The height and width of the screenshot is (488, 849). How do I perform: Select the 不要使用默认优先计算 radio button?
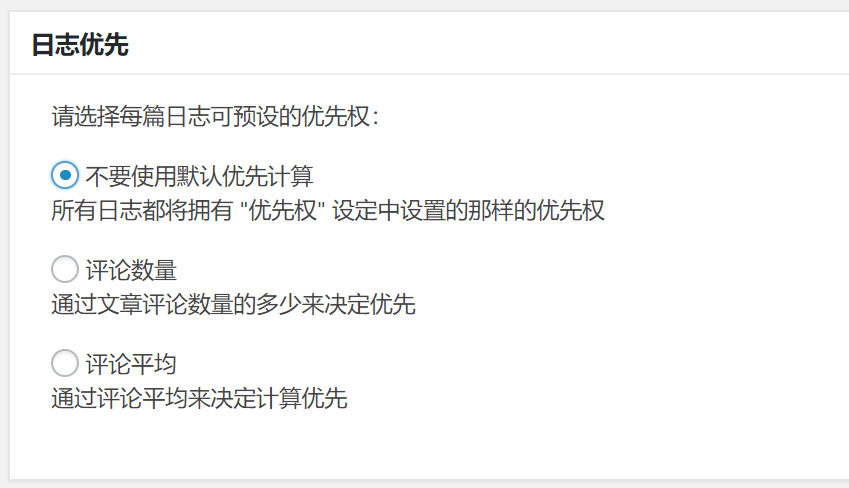pos(65,175)
